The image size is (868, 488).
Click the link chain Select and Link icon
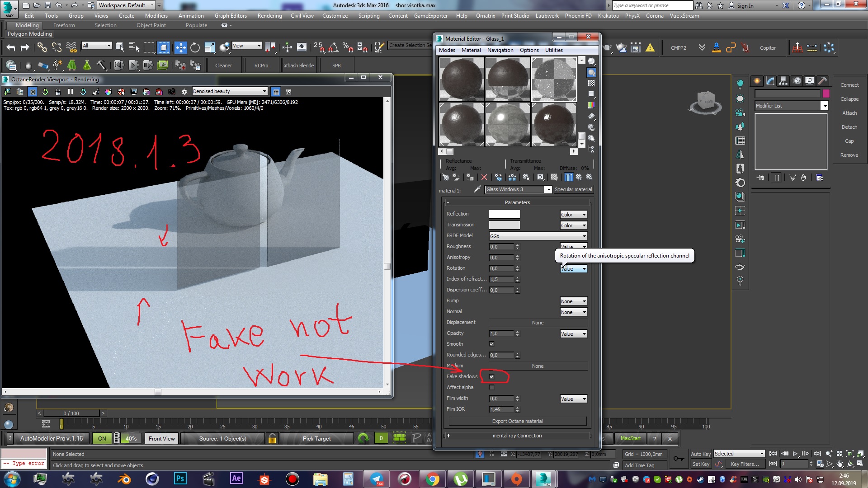click(x=42, y=47)
